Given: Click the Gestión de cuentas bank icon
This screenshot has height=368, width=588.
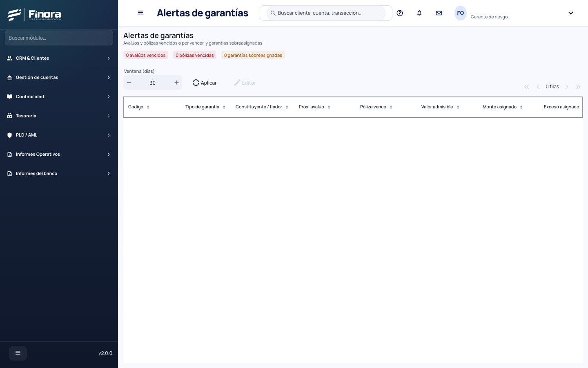Looking at the screenshot, I should point(10,78).
